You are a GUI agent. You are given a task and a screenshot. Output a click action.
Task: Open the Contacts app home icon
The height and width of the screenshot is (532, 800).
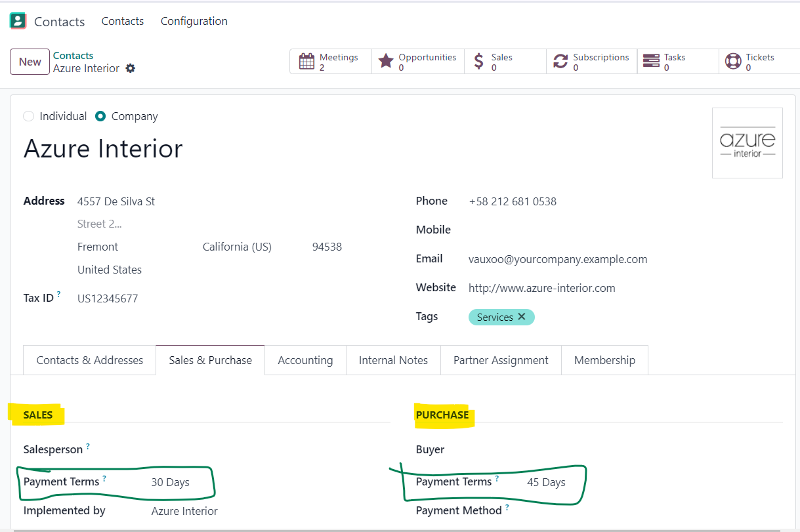18,21
